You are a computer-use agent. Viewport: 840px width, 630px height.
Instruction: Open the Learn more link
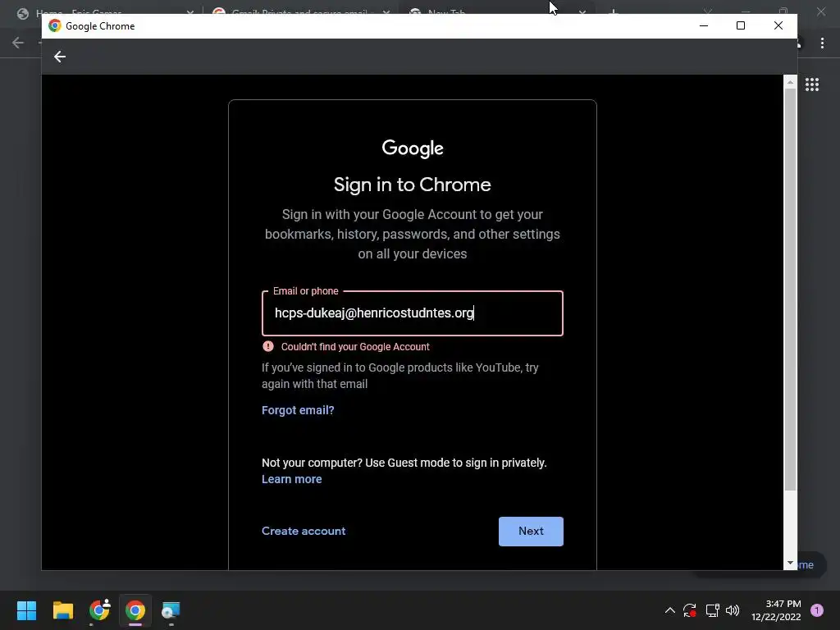point(292,479)
